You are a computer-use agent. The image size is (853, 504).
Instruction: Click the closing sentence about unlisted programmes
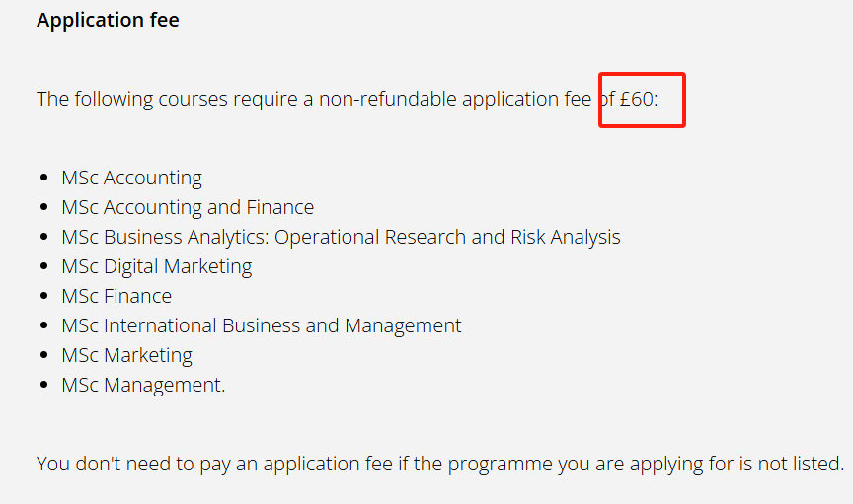(x=440, y=464)
